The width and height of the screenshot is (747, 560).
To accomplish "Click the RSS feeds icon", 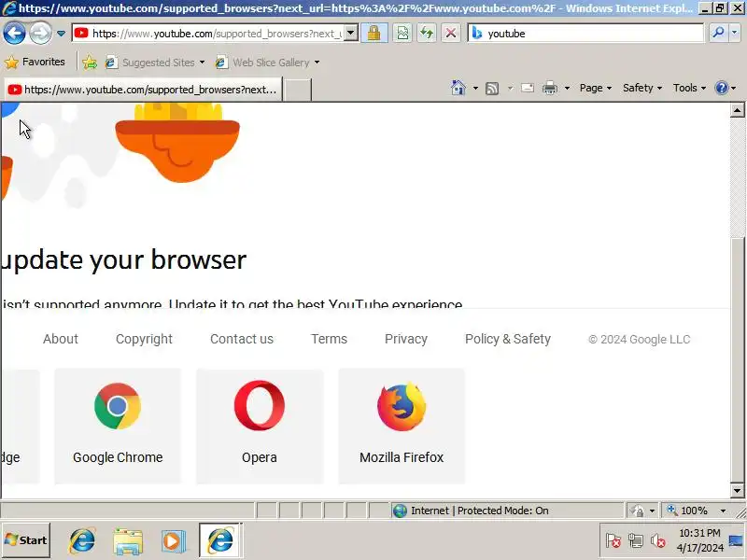I will tap(492, 88).
